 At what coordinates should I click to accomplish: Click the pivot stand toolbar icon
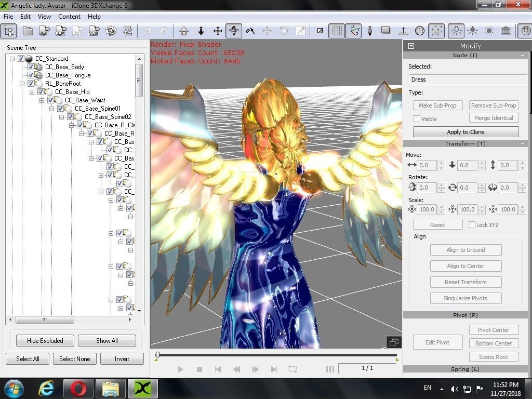coord(403,31)
